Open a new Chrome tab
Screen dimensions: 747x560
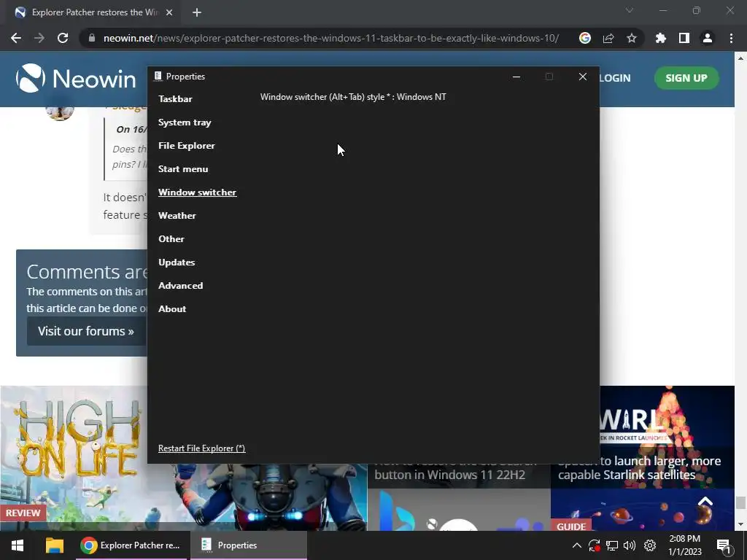click(197, 12)
